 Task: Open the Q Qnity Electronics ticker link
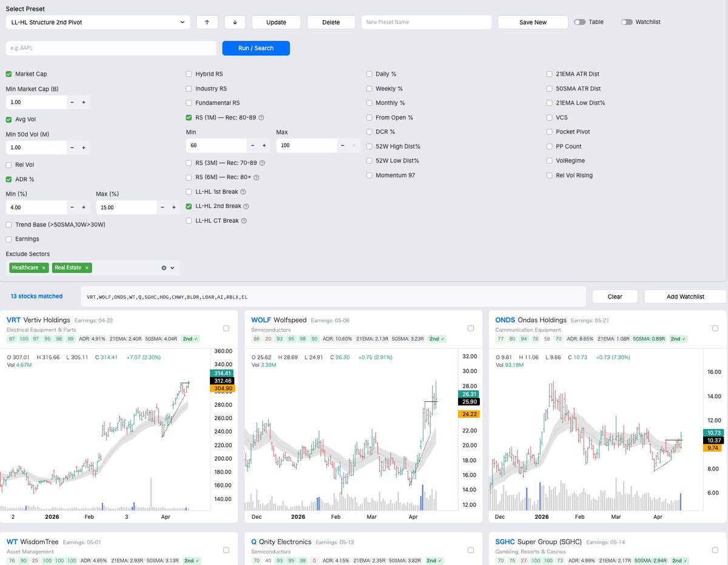click(x=254, y=541)
